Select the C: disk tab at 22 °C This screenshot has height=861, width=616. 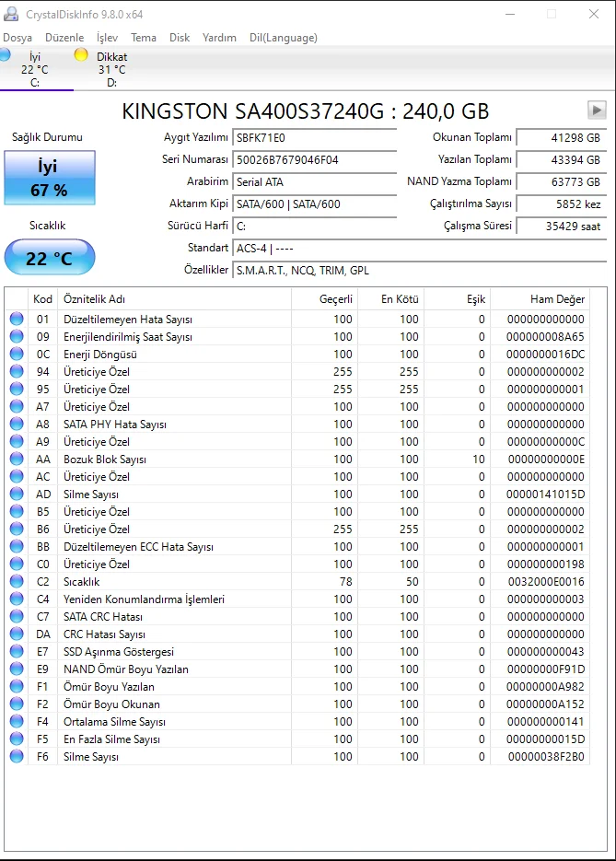(x=36, y=69)
